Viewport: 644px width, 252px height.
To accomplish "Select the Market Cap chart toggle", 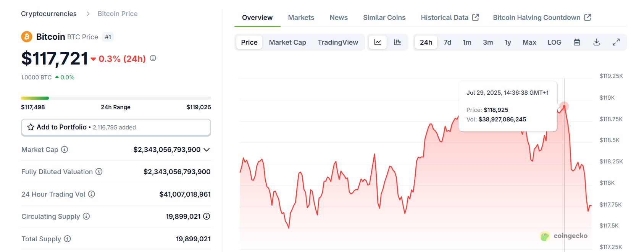I will (x=287, y=42).
